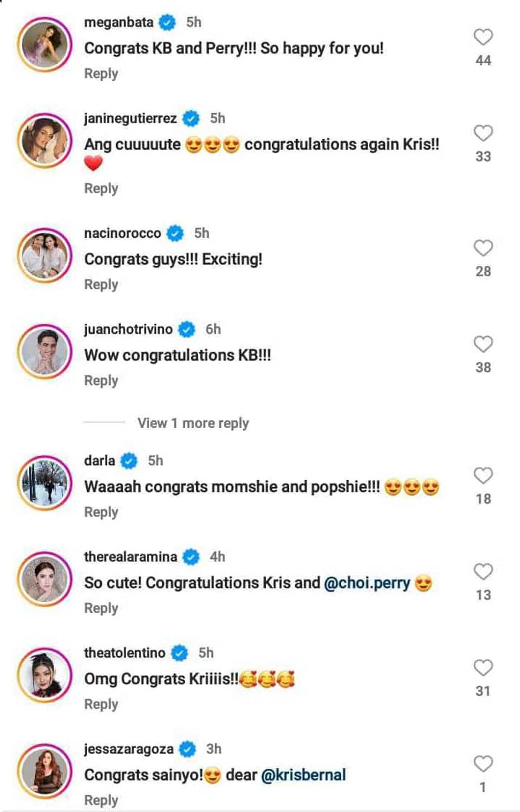
Task: Open the @krisbernal mention link
Action: [304, 775]
